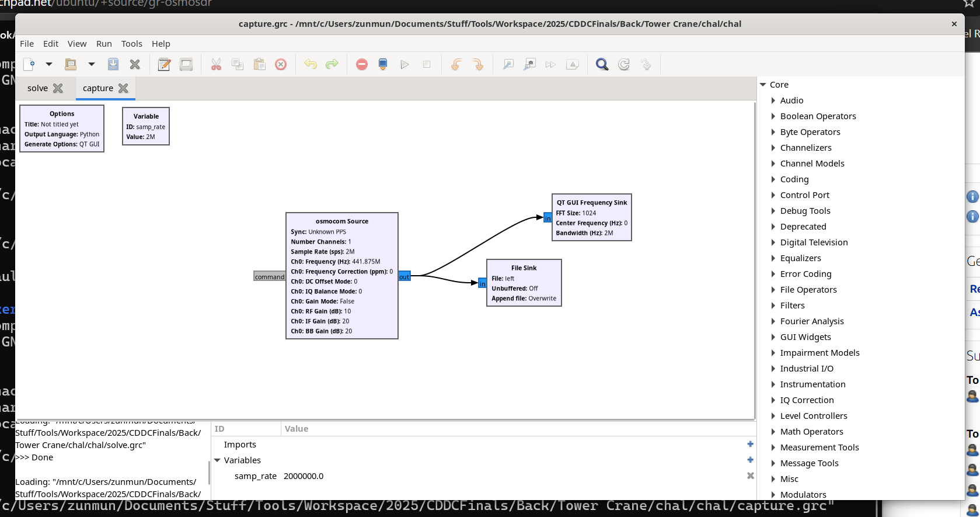Click the find blocks magnifier icon
The width and height of the screenshot is (980, 517).
(602, 64)
